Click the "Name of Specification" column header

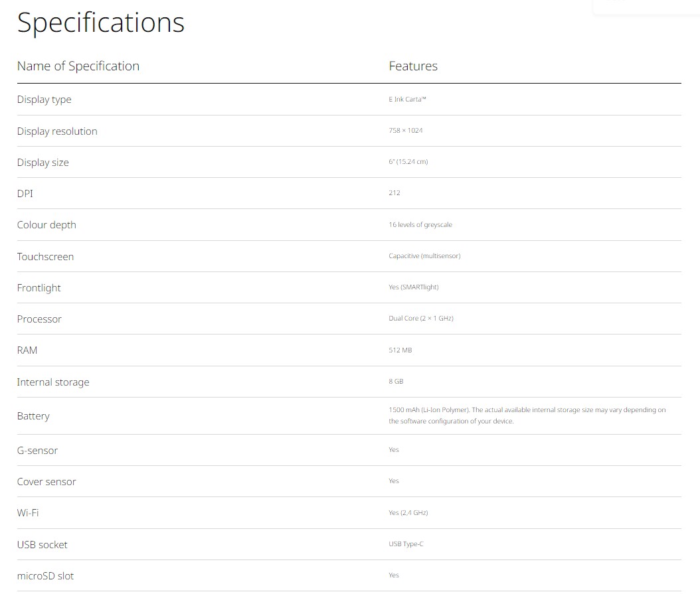[78, 66]
